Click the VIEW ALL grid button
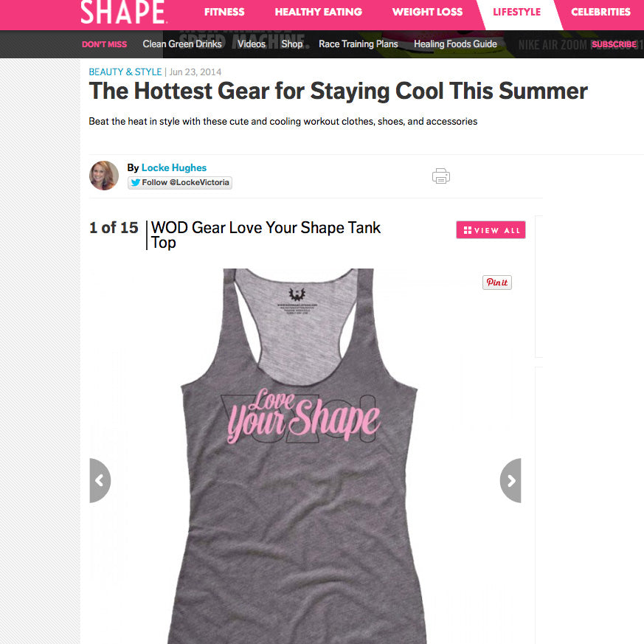The height and width of the screenshot is (644, 644). click(x=491, y=230)
